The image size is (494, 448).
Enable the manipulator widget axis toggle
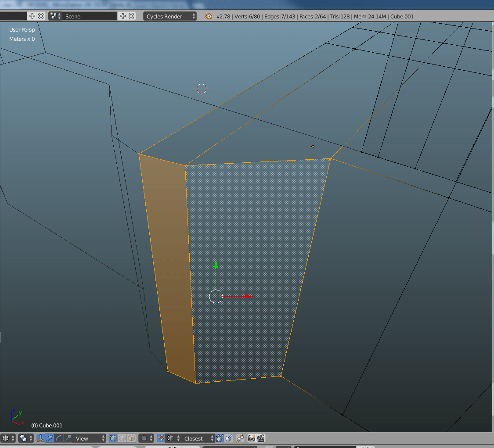40,438
